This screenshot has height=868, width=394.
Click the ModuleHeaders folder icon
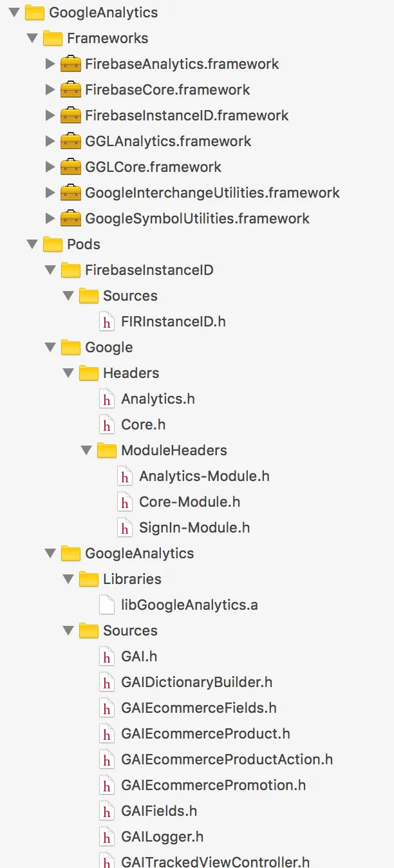point(106,450)
